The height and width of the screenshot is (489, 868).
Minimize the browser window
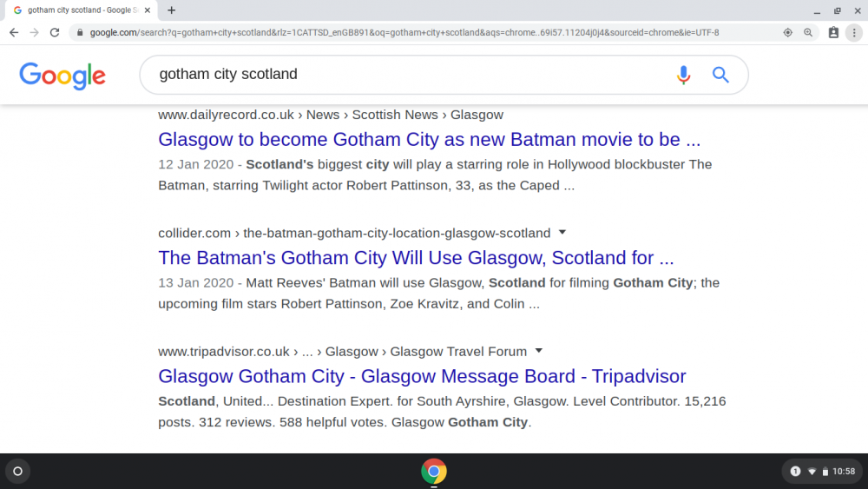pos(817,10)
